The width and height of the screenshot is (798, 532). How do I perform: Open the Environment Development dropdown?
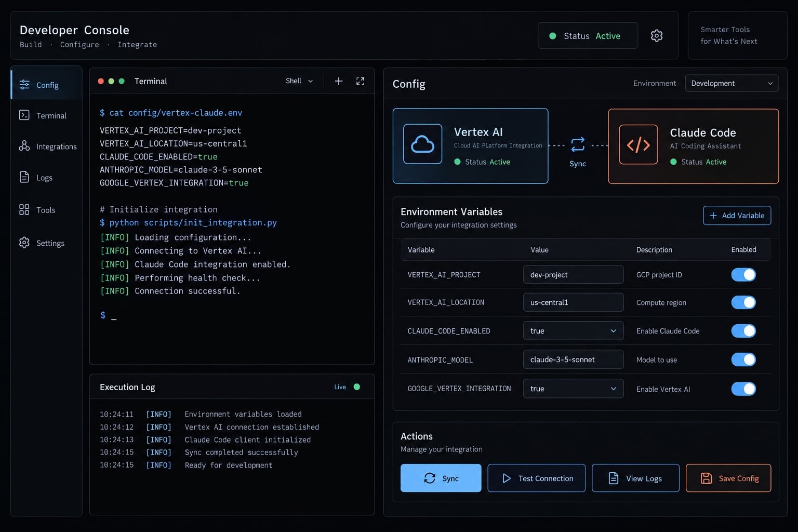(732, 83)
